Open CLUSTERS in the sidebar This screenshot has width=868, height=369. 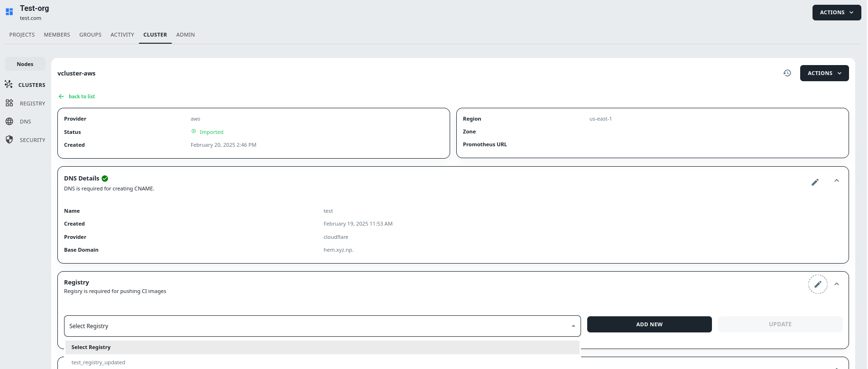[x=32, y=85]
